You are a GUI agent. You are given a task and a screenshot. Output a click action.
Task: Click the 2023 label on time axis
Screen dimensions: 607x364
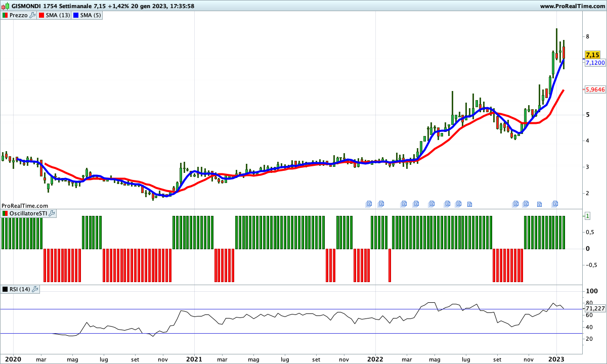[x=556, y=359]
